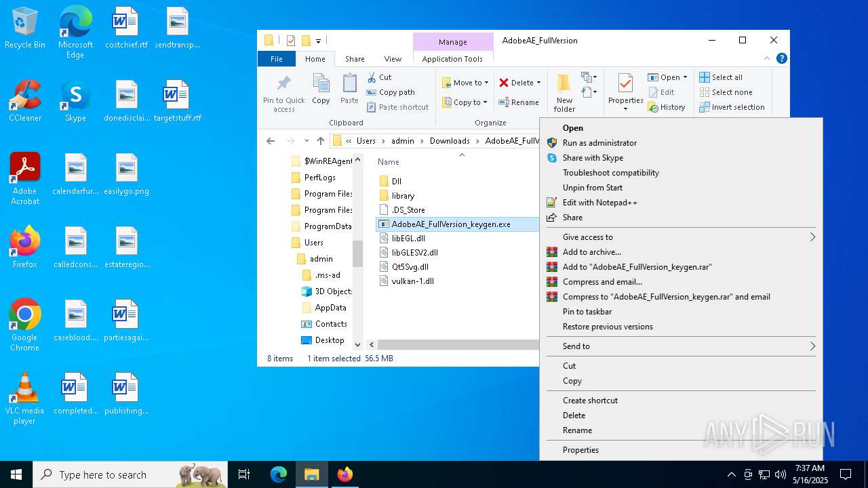Click Copy path in ribbon

[391, 92]
